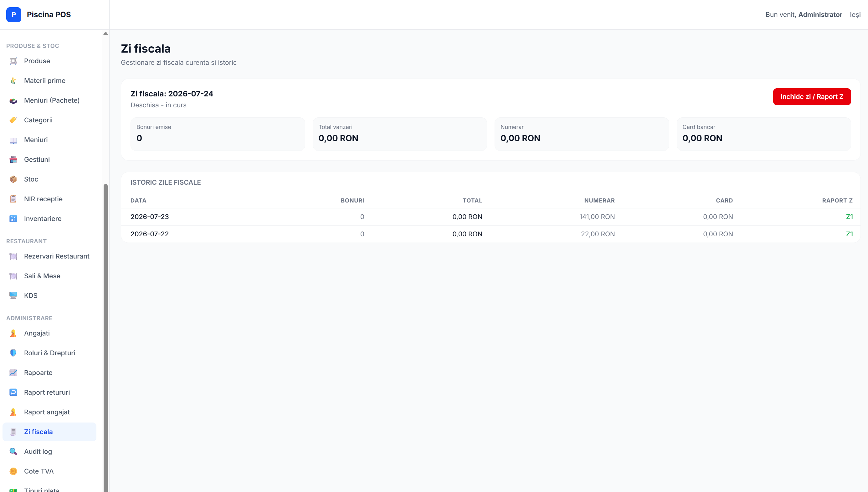Click the Piscina POS logo icon

[13, 14]
